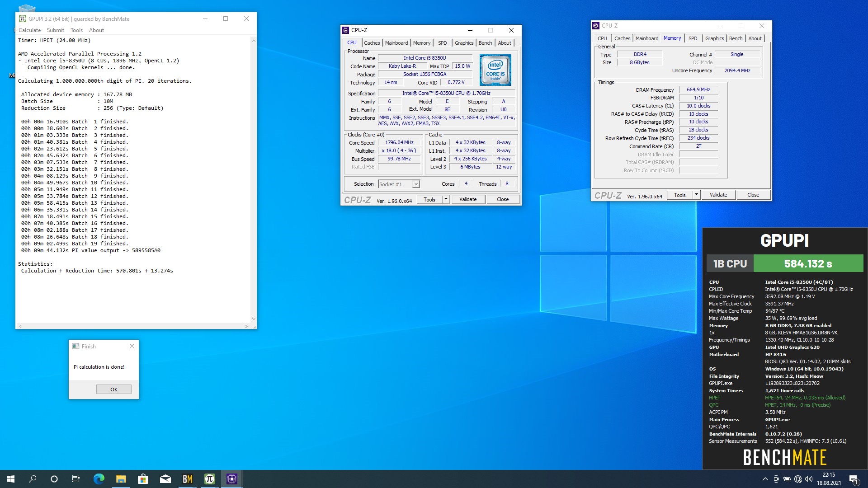Open About menu in GPUPI
Viewport: 868px width, 488px height.
pyautogui.click(x=96, y=30)
